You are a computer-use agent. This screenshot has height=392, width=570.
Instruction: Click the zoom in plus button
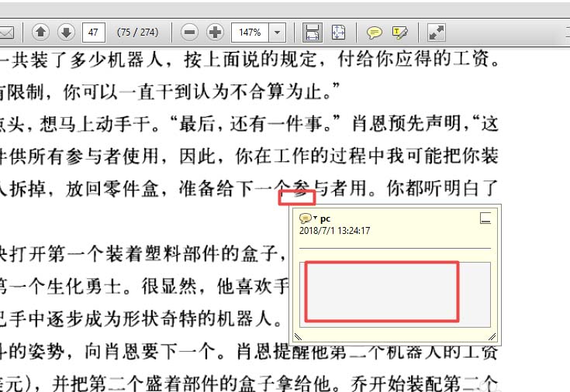216,33
